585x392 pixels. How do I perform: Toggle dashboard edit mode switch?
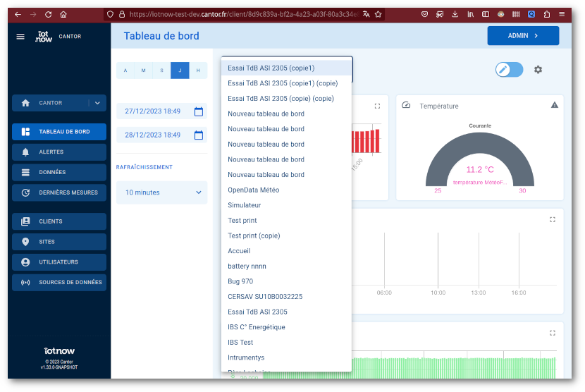point(509,69)
